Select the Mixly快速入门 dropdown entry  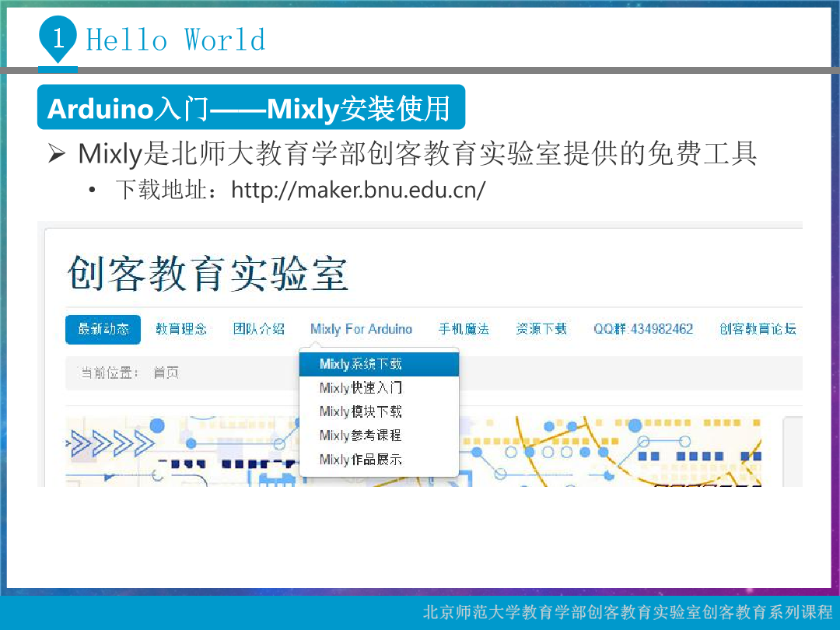tap(361, 387)
